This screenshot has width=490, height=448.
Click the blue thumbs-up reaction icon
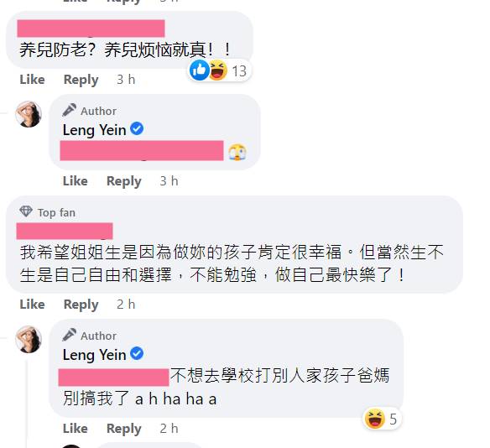[x=199, y=70]
